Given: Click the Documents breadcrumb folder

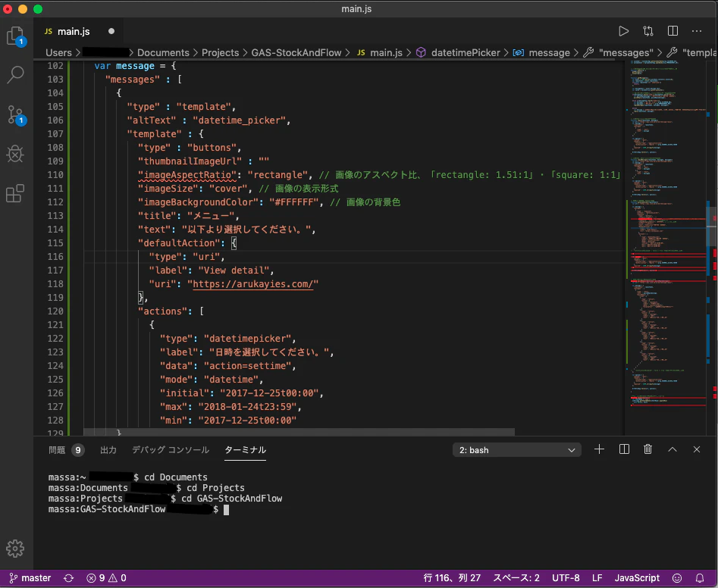Looking at the screenshot, I should coord(163,52).
